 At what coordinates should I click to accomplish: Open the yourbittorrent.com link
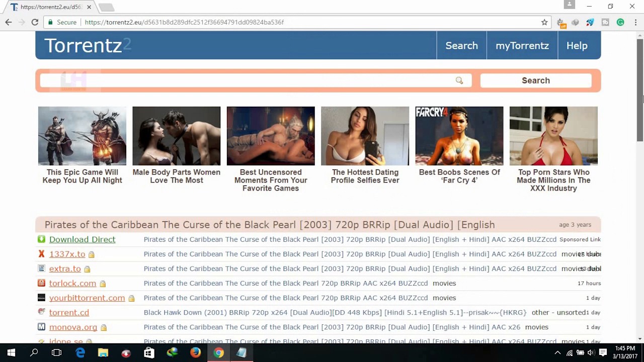[87, 298]
